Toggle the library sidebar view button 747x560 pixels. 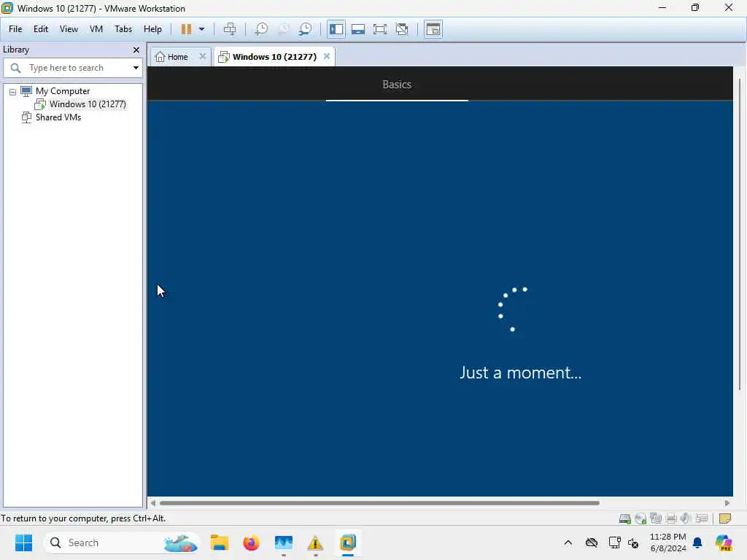click(x=336, y=29)
